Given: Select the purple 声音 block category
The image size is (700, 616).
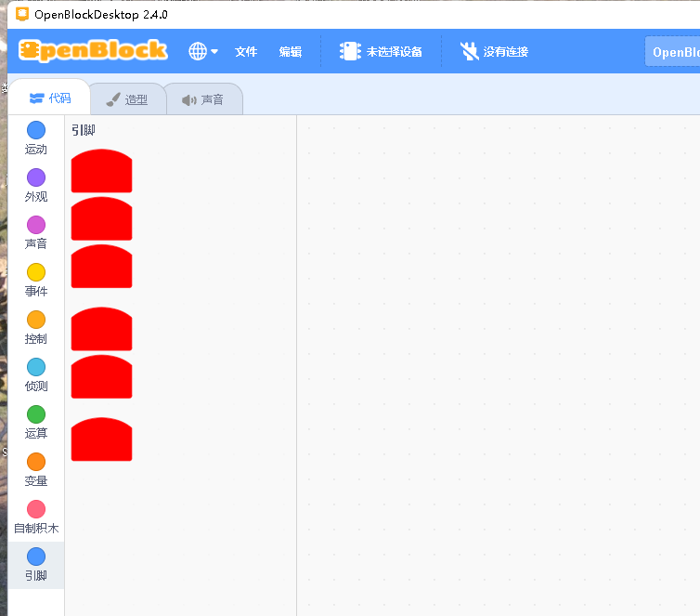Looking at the screenshot, I should [36, 232].
